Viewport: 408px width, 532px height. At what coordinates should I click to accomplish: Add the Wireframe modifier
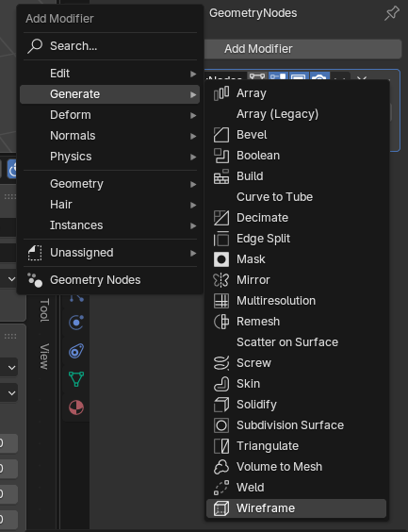coord(296,508)
